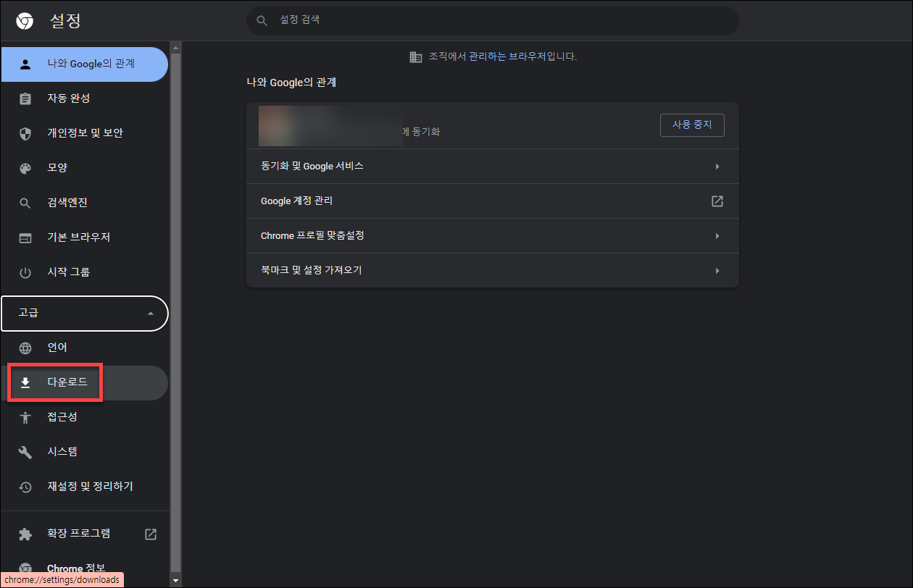
Task: Click the magnifier icon for 검색엔진
Action: (25, 203)
